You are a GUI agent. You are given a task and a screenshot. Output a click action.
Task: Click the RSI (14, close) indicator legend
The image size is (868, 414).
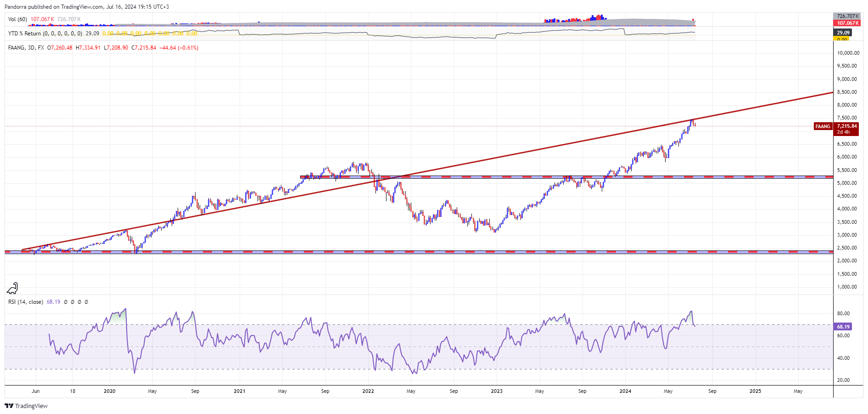point(26,302)
